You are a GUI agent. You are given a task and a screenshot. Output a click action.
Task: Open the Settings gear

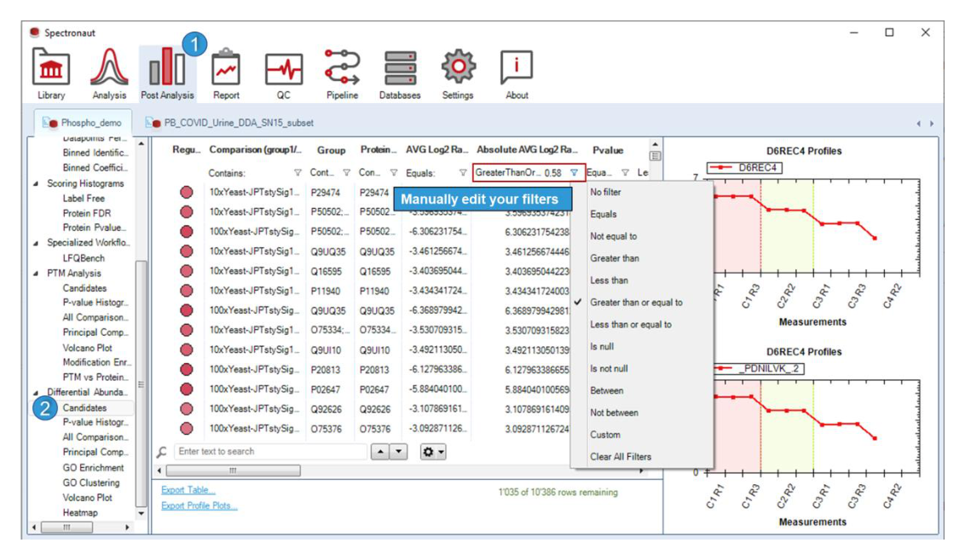(457, 74)
